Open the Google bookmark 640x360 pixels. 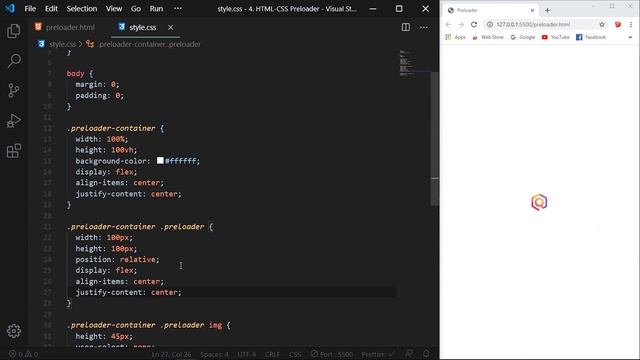pyautogui.click(x=522, y=37)
